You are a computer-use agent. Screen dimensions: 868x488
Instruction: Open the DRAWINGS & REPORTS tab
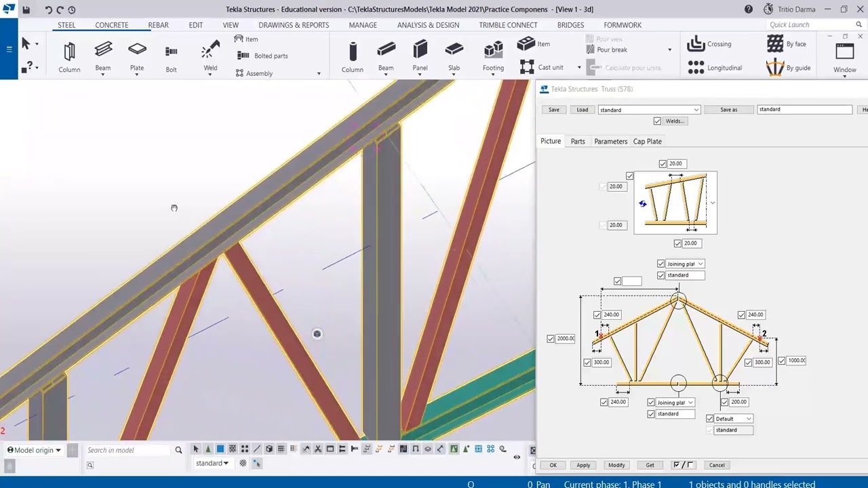[x=294, y=25]
